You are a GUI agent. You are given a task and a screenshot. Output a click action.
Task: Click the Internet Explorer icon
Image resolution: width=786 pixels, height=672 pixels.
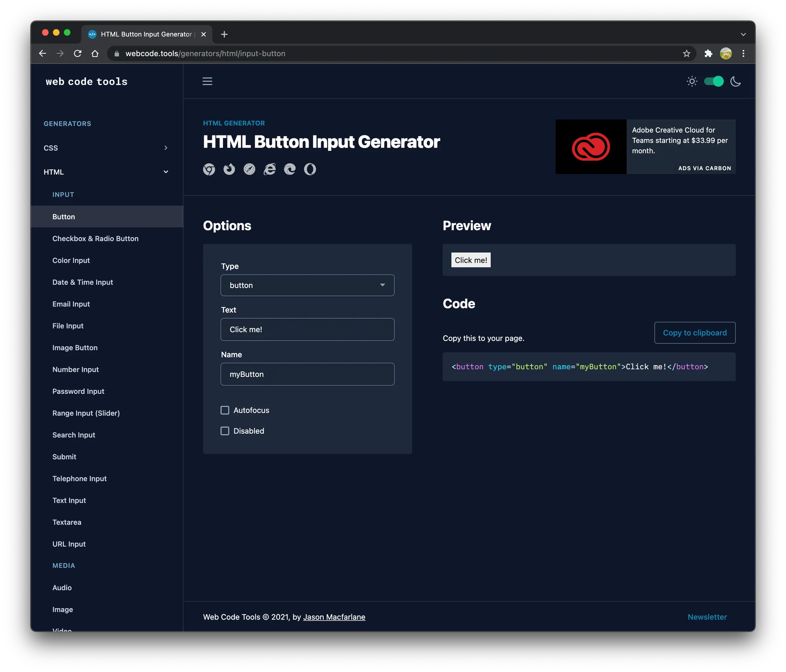[x=270, y=169]
